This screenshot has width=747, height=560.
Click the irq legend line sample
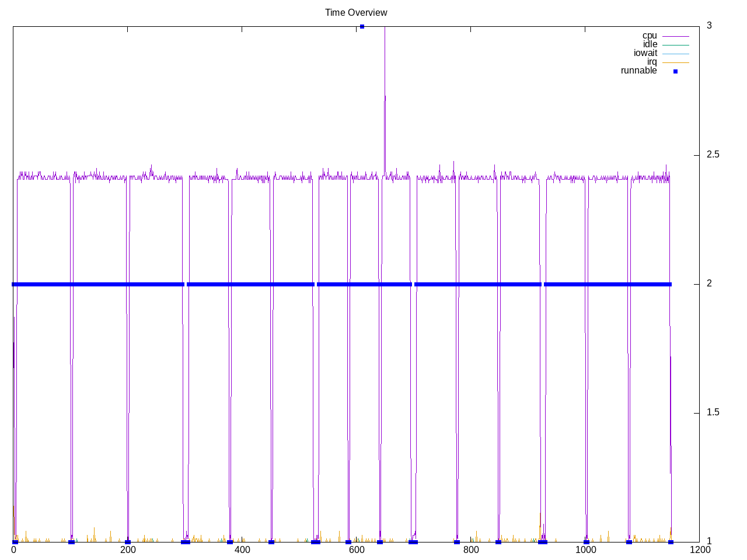click(x=675, y=62)
